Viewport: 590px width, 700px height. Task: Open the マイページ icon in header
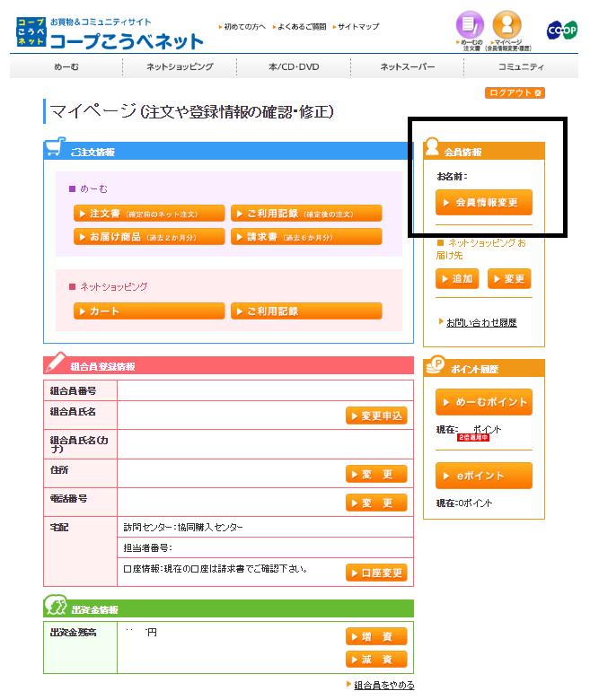click(x=507, y=29)
